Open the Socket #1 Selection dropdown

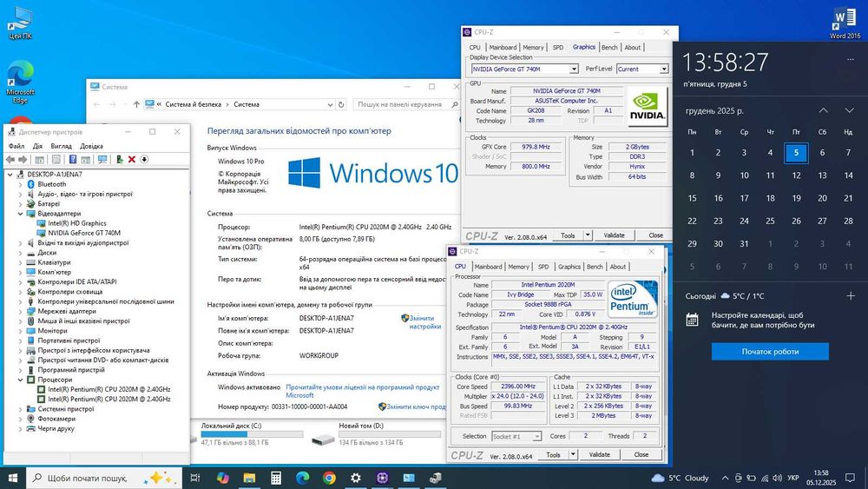(x=536, y=436)
